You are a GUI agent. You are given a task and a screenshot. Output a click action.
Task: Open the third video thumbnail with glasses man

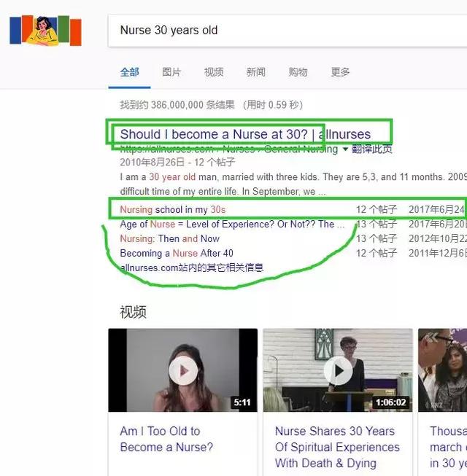[443, 370]
